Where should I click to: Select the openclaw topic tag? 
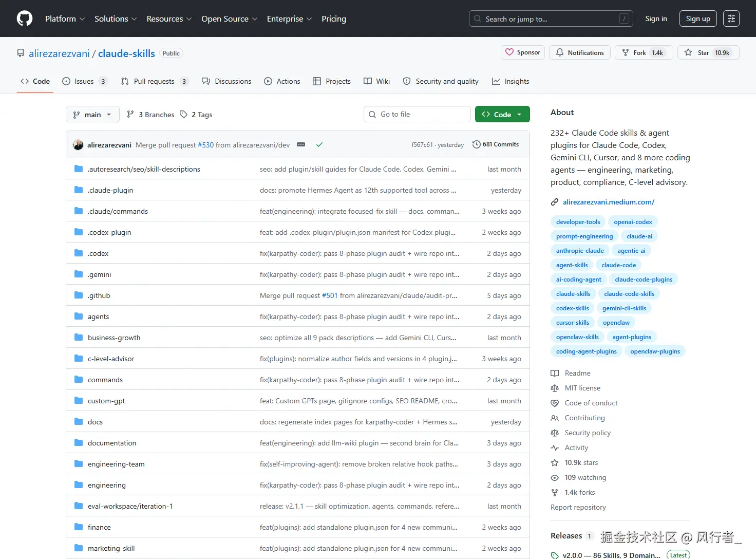616,323
